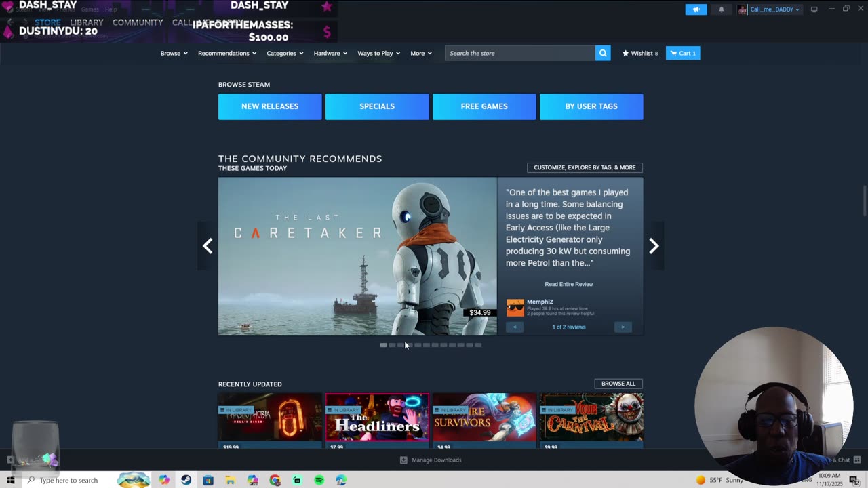Go to next carousel game with right arrow
The width and height of the screenshot is (868, 488).
click(654, 245)
